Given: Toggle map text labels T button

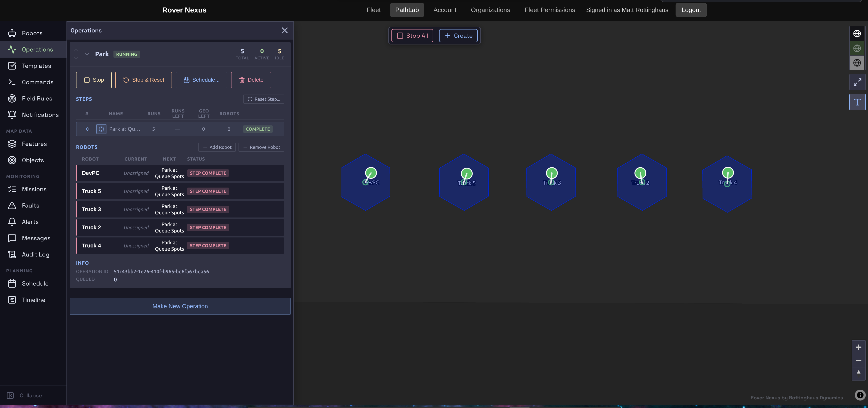Looking at the screenshot, I should tap(857, 102).
